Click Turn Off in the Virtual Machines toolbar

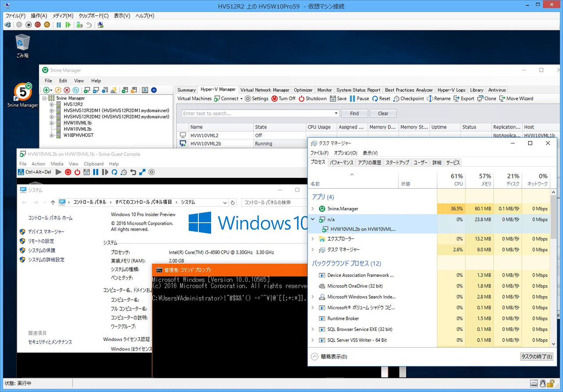tap(284, 99)
